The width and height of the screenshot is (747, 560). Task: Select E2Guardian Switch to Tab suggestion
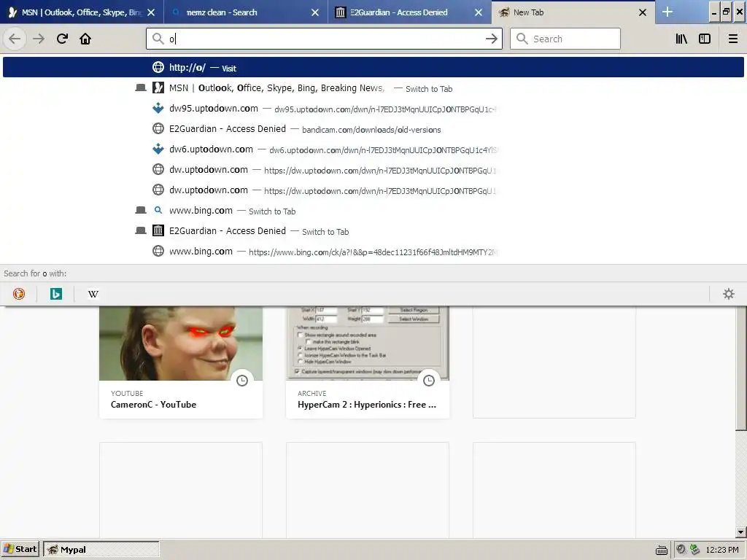point(373,231)
